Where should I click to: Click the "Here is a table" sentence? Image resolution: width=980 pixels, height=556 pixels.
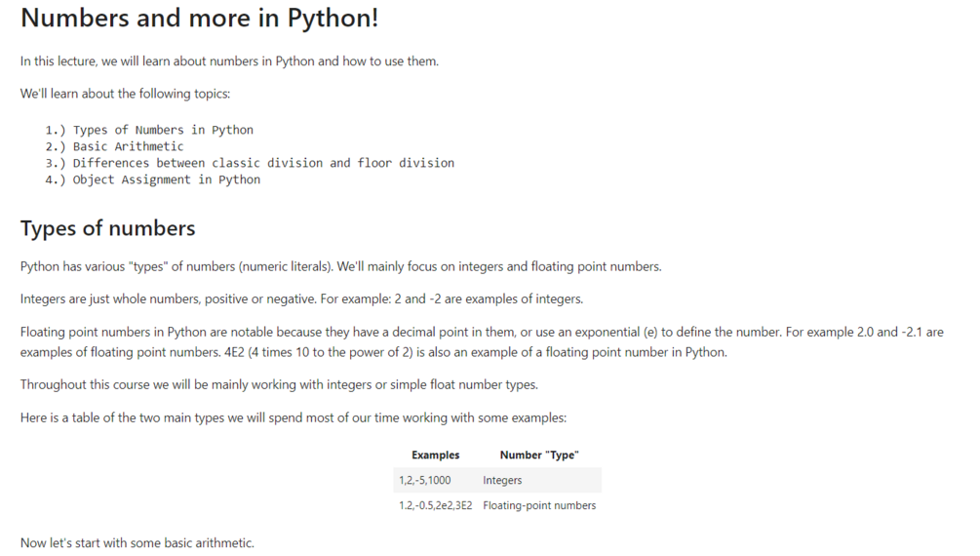click(293, 417)
